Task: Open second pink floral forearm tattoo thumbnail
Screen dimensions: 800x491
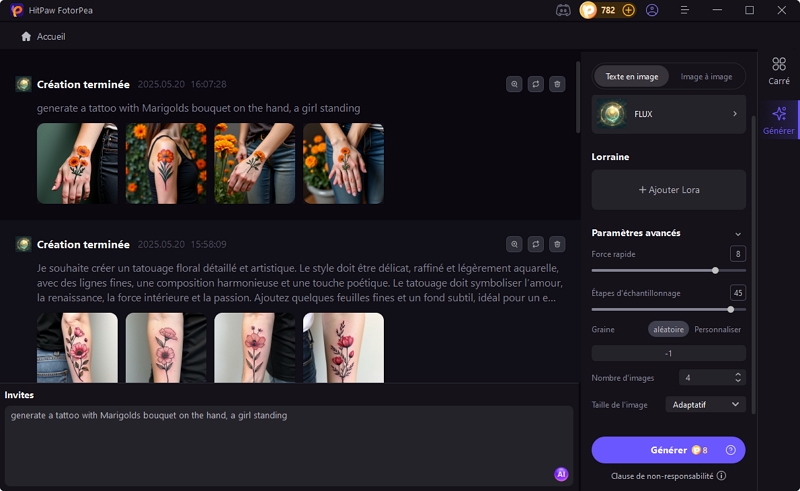Action: coord(166,348)
